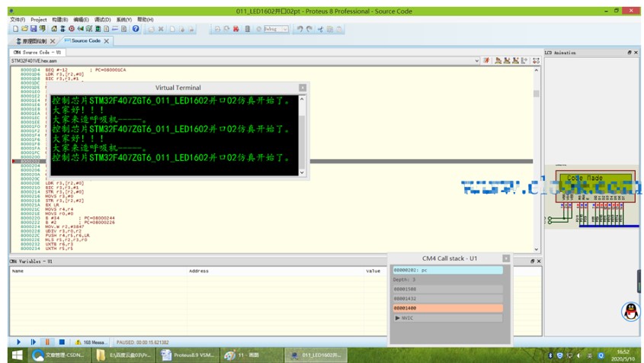Screen dimensions: 644x363
Task: Open the 编辑(E) menu
Action: coord(81,19)
